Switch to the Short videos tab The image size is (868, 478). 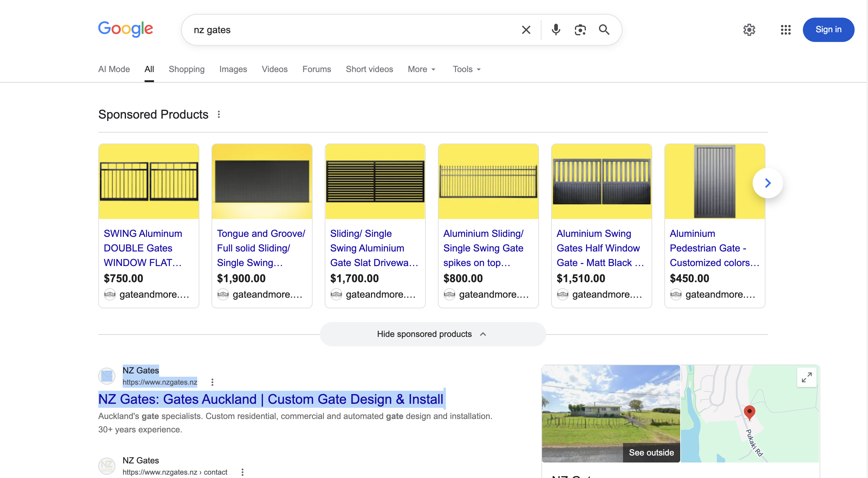click(369, 69)
